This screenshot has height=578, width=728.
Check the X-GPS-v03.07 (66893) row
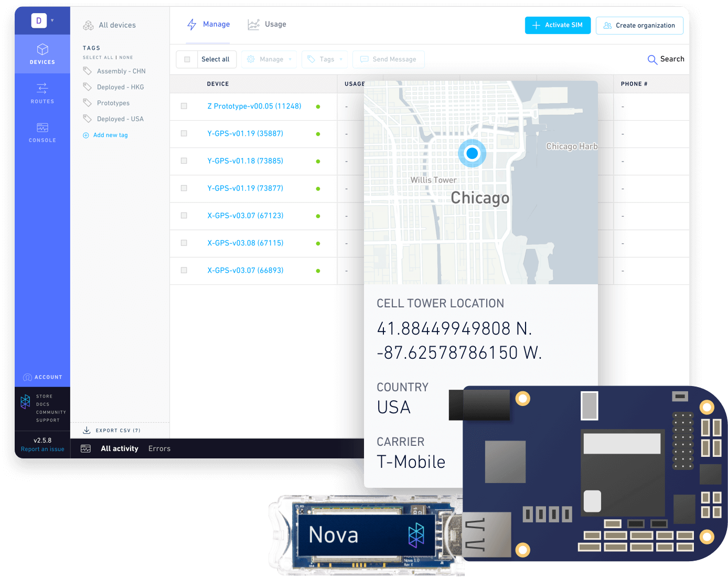tap(184, 270)
